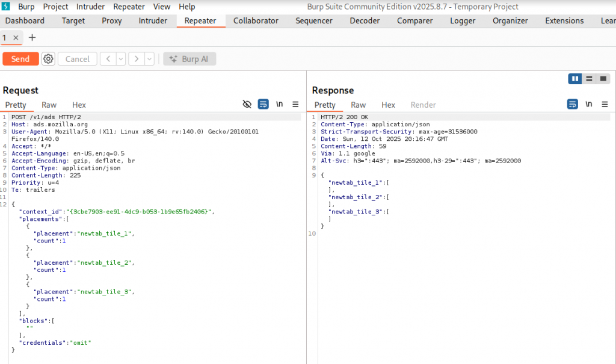The width and height of the screenshot is (616, 364).
Task: Select Repeater sub-tab 1
Action: click(x=5, y=38)
